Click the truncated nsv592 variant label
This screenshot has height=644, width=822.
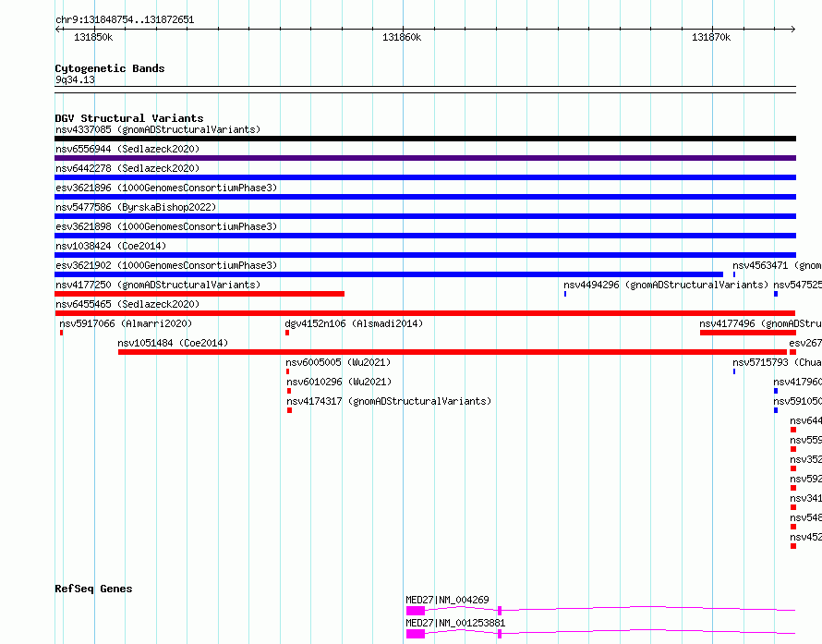point(805,479)
